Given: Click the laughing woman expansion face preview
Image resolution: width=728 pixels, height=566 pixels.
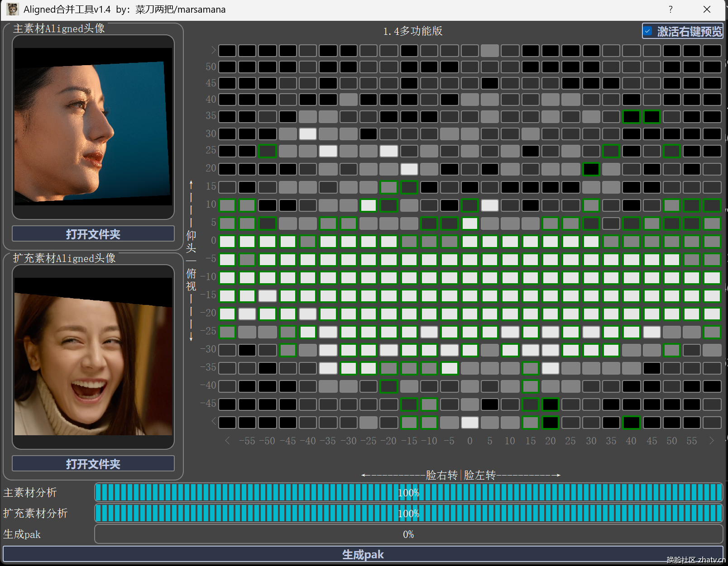Looking at the screenshot, I should click(93, 357).
